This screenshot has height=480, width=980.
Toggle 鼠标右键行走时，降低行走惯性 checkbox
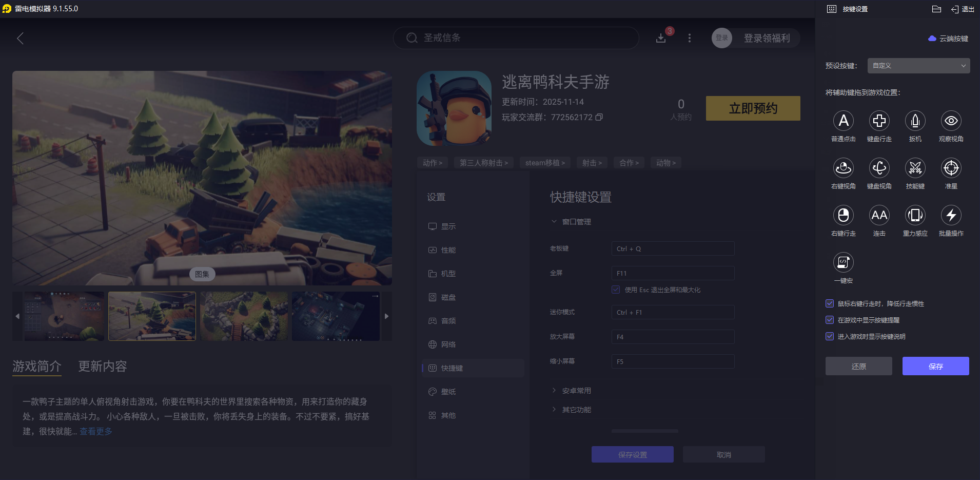point(830,303)
